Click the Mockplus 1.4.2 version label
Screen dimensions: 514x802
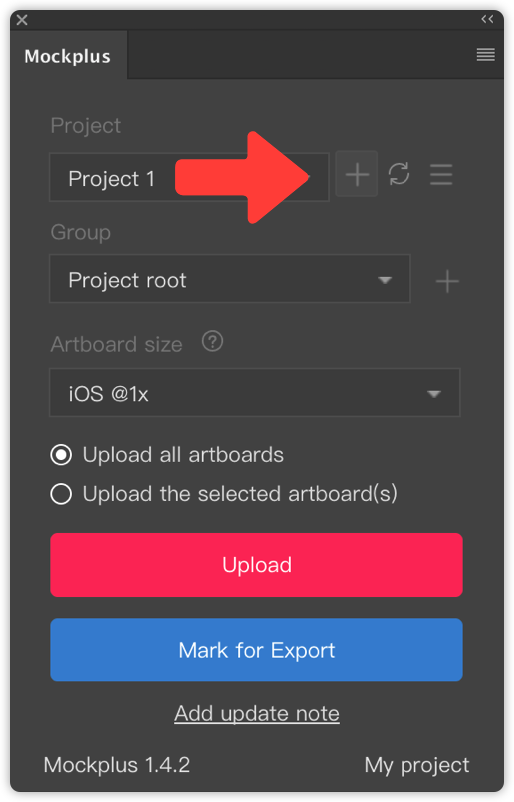[117, 765]
